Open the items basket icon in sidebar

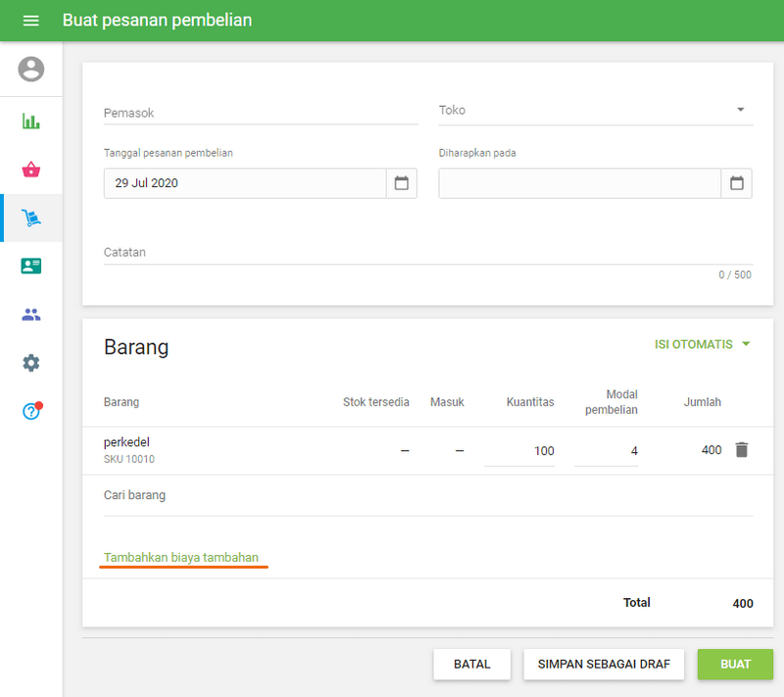point(31,170)
